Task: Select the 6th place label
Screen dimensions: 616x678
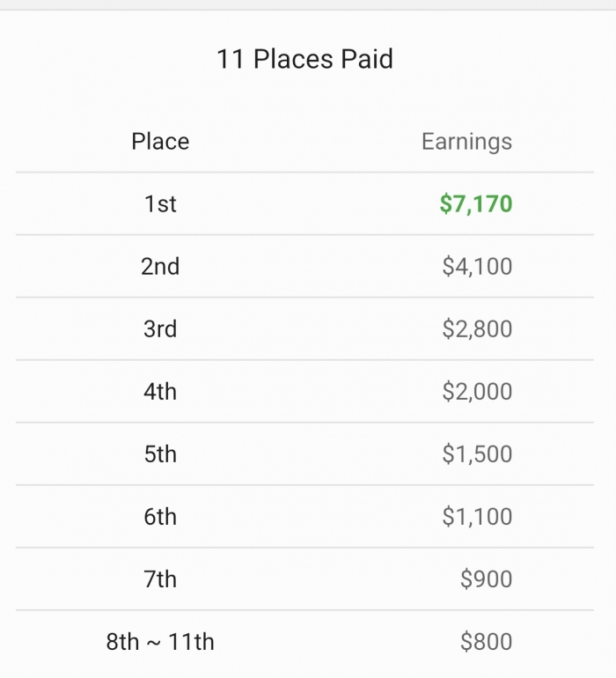Action: click(x=160, y=517)
